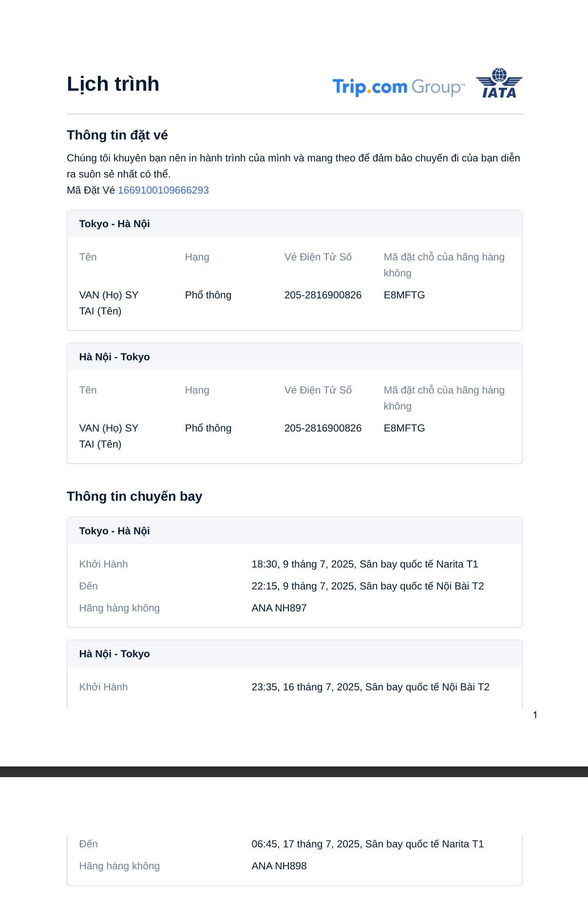
Task: Click passenger name in Tokyo - Hà Nội booking
Action: click(109, 303)
